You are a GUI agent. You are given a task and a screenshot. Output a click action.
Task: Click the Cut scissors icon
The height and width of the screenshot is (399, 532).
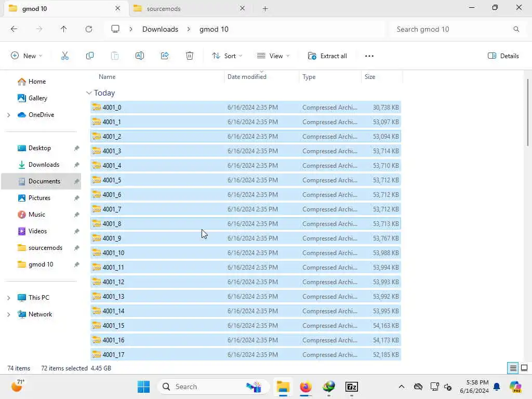[x=64, y=56]
